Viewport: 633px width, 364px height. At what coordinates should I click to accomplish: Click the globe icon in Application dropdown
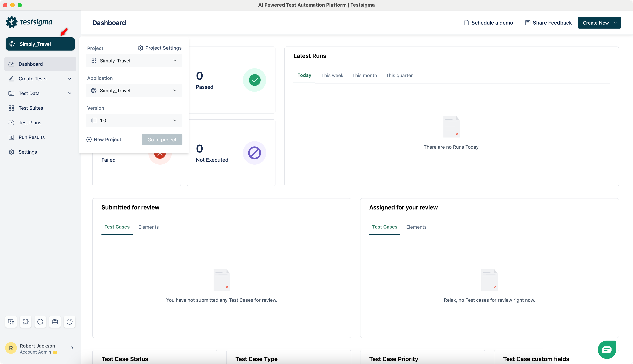click(94, 90)
